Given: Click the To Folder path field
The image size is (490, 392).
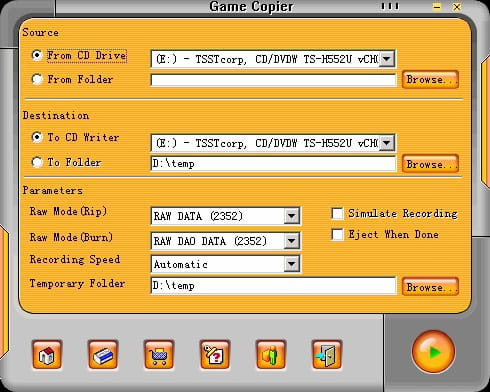Looking at the screenshot, I should pyautogui.click(x=273, y=164).
